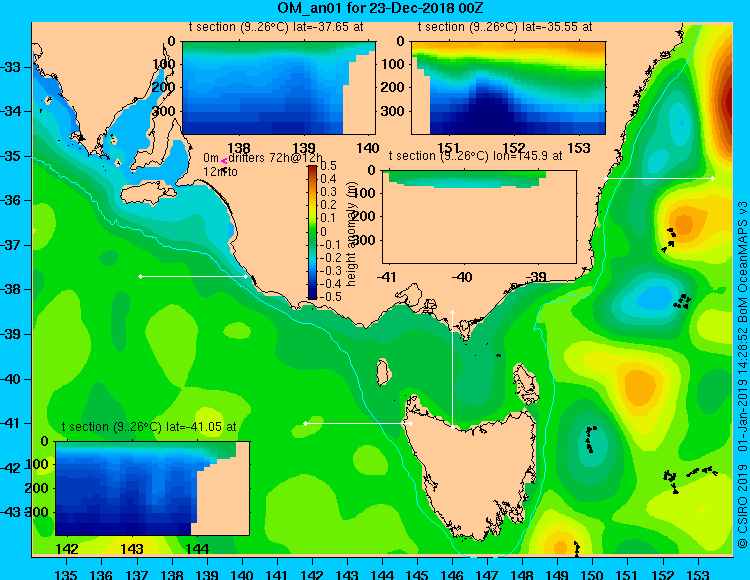Click the '135' longitude axis label
750x580 pixels.
(x=66, y=575)
